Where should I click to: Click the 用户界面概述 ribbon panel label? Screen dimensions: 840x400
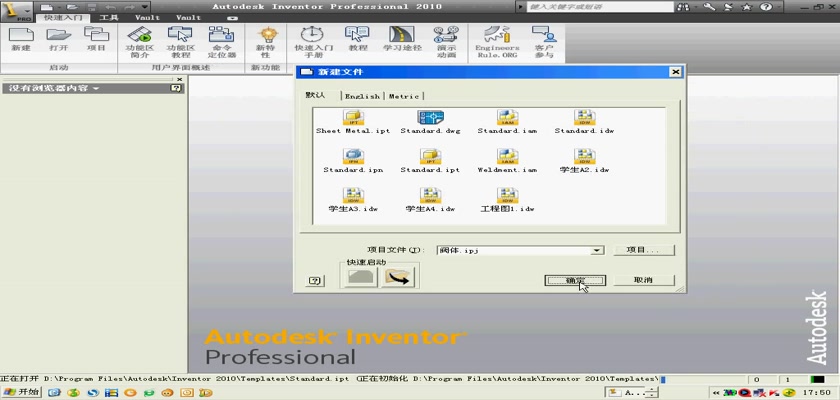point(181,68)
